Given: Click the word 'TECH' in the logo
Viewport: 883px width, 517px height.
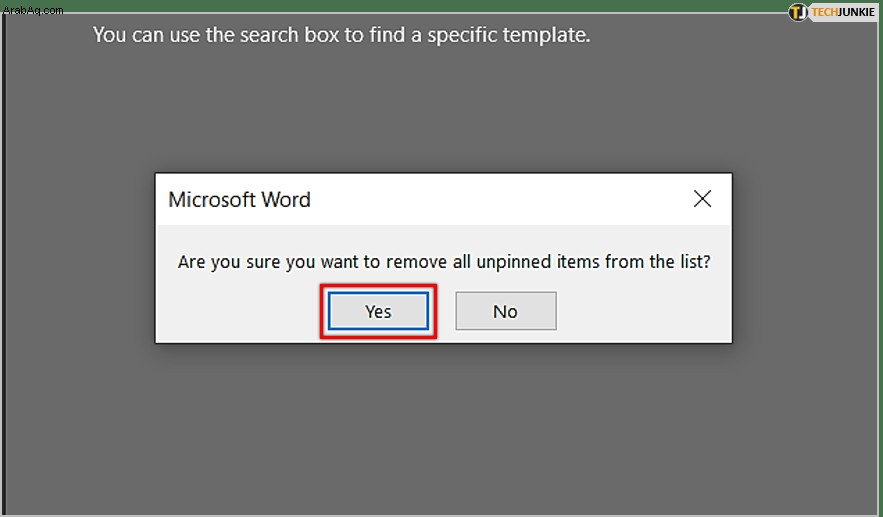Looking at the screenshot, I should pyautogui.click(x=824, y=12).
